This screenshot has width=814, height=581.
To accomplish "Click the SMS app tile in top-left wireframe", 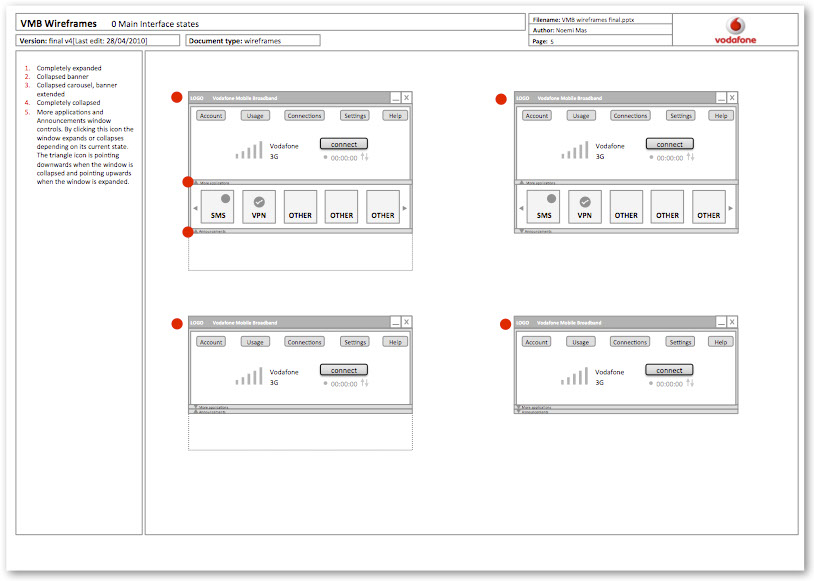I will (x=218, y=207).
